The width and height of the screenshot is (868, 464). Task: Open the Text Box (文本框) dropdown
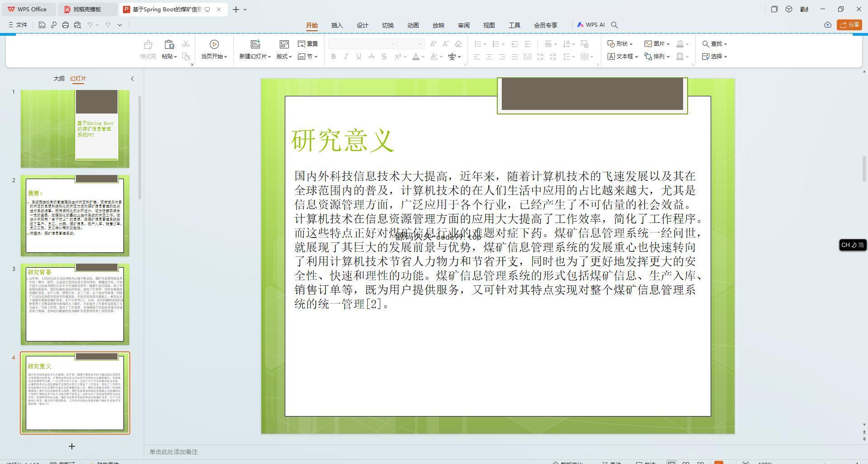coord(623,57)
